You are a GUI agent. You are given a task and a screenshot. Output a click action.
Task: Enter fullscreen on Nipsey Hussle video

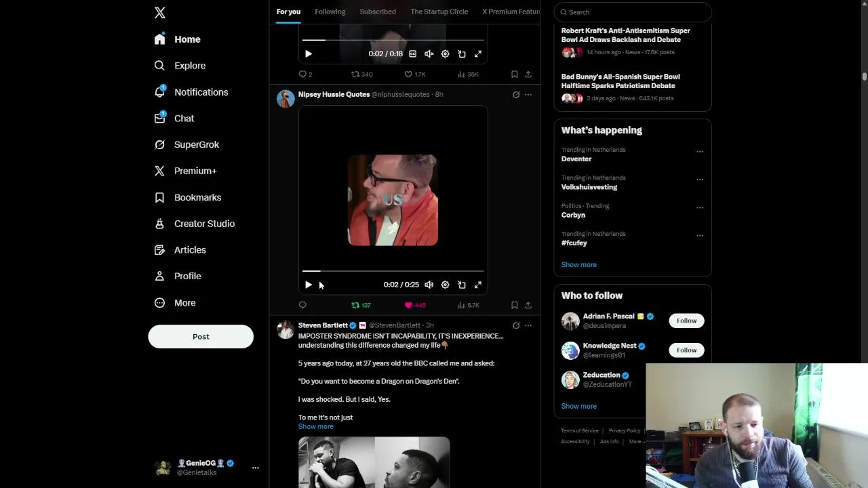(x=478, y=285)
